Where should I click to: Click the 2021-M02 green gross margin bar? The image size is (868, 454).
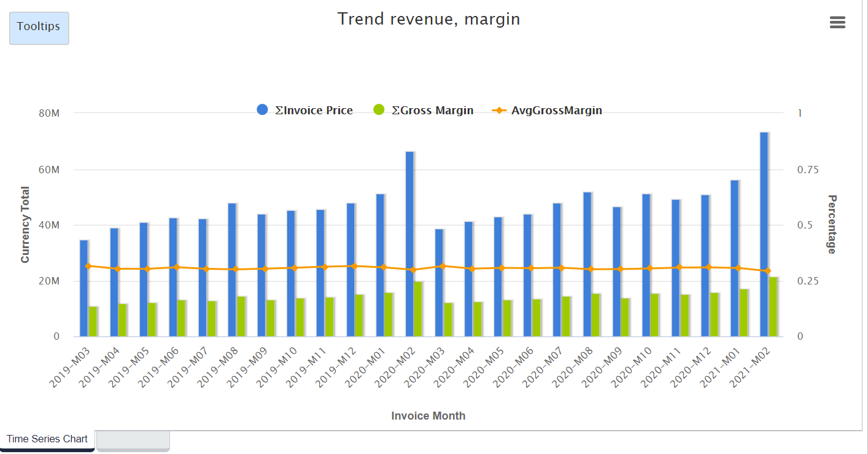(773, 307)
